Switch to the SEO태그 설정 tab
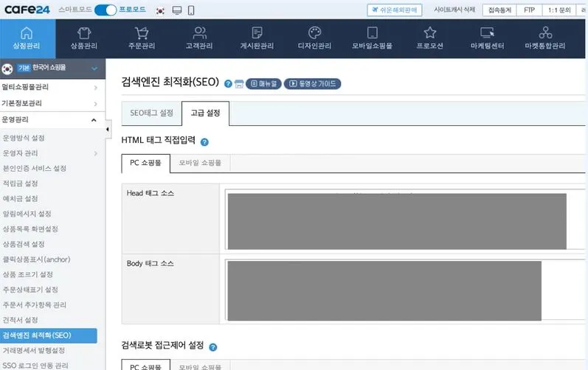The width and height of the screenshot is (588, 370). pyautogui.click(x=151, y=113)
